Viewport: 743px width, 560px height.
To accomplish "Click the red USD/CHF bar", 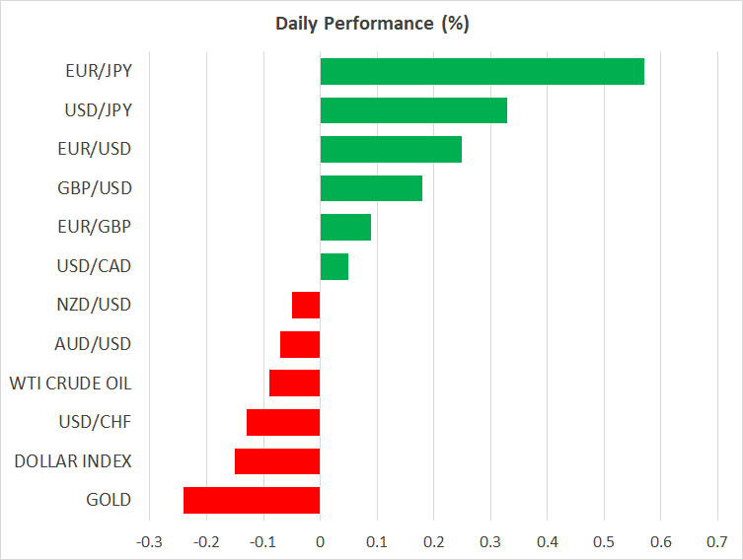I will (283, 422).
